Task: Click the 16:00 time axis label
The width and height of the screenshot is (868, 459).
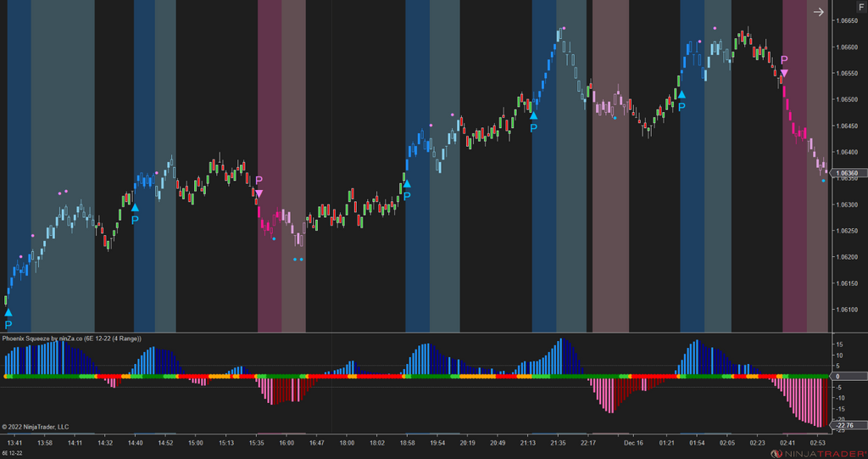Action: point(287,443)
